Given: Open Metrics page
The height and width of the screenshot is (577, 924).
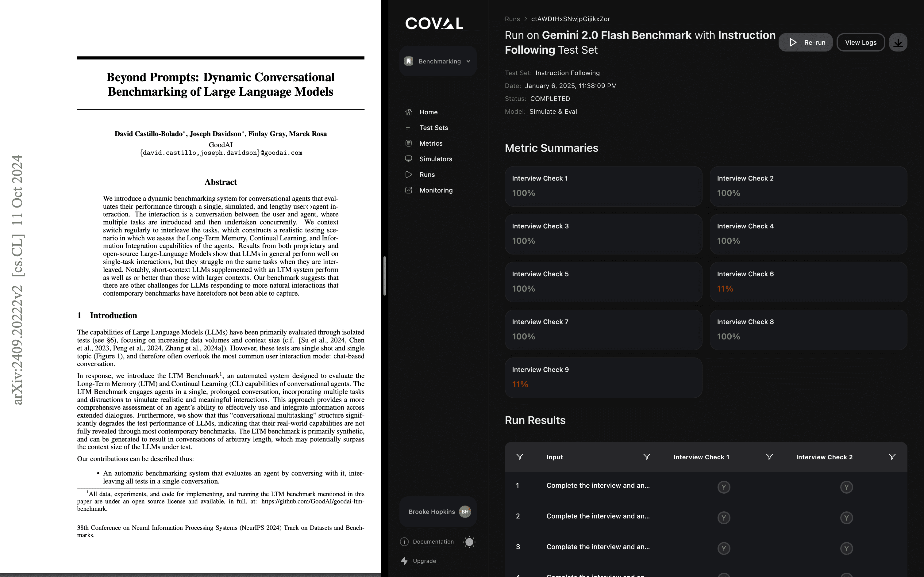Looking at the screenshot, I should coord(431,143).
